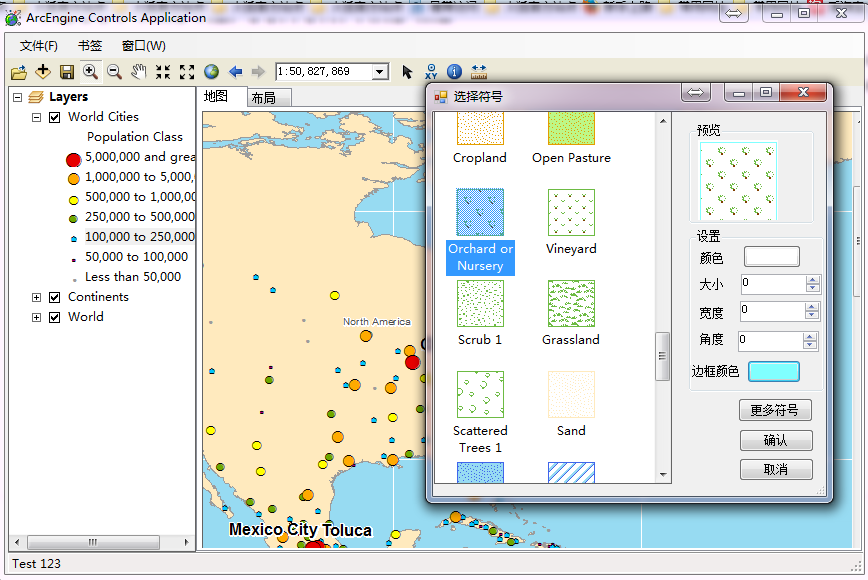Choose the Scattered Trees 1 symbol
The image size is (868, 580).
[480, 395]
